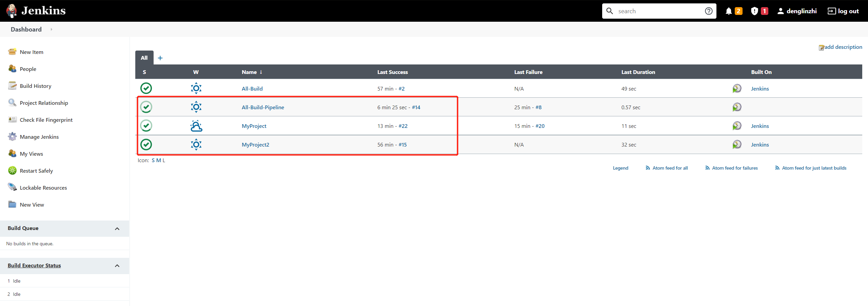
Task: Open failed build #8 link
Action: [x=538, y=107]
